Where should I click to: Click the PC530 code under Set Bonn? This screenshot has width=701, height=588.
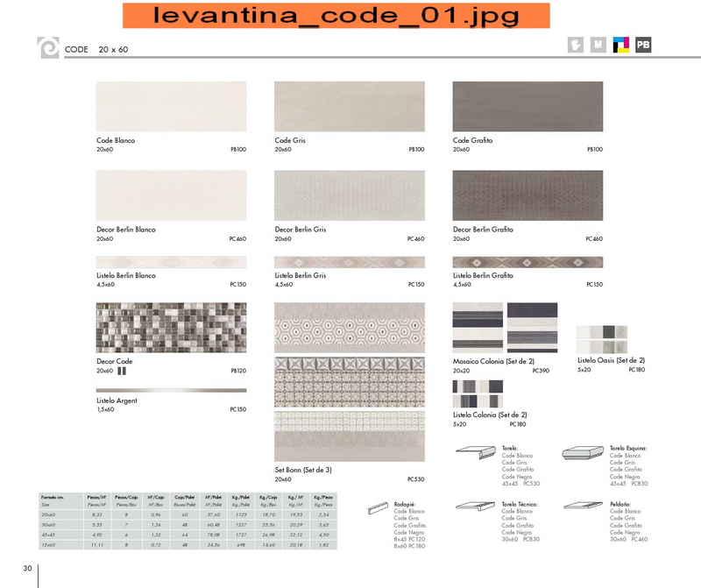click(x=415, y=479)
